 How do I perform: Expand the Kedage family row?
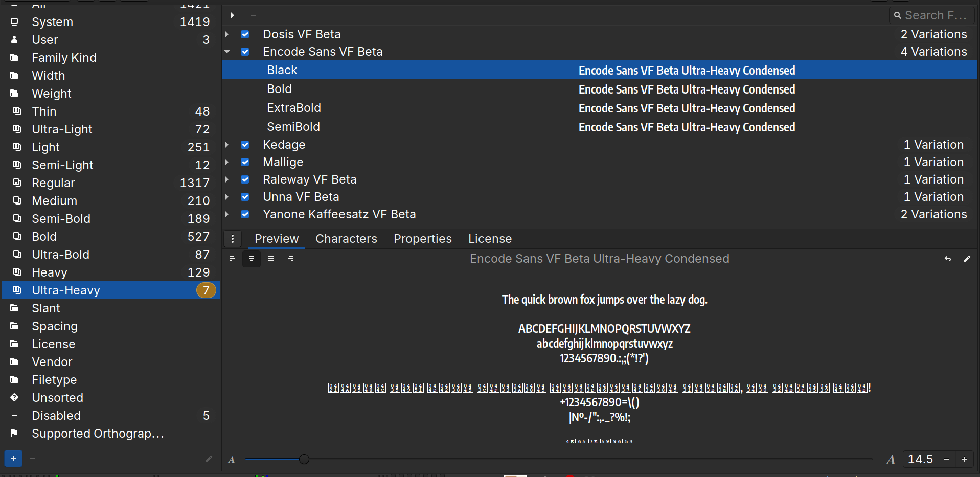point(227,145)
